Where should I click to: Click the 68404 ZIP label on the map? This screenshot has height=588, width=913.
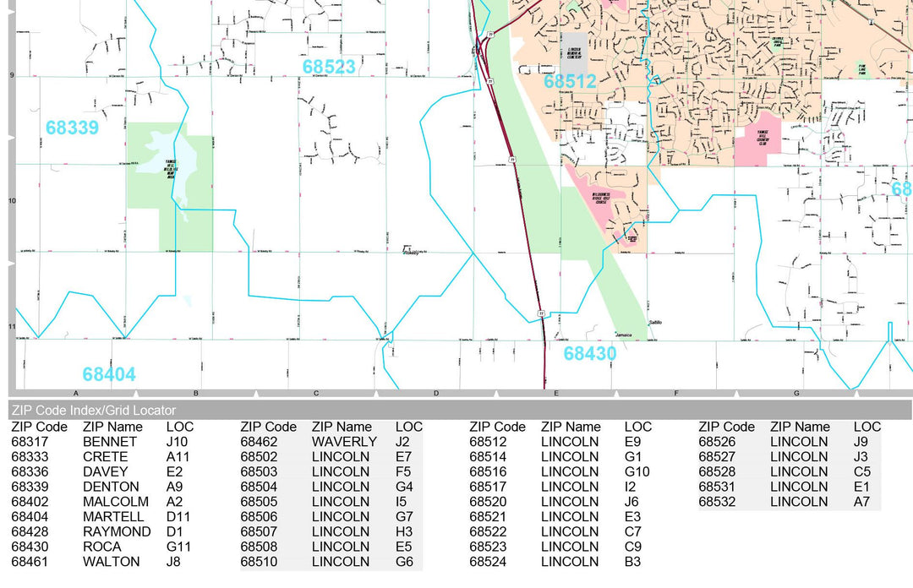[x=109, y=373]
